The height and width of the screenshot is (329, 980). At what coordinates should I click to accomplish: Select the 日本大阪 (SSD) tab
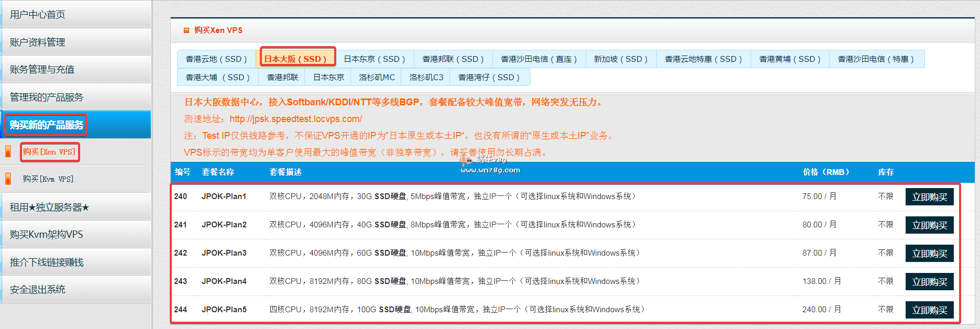298,59
